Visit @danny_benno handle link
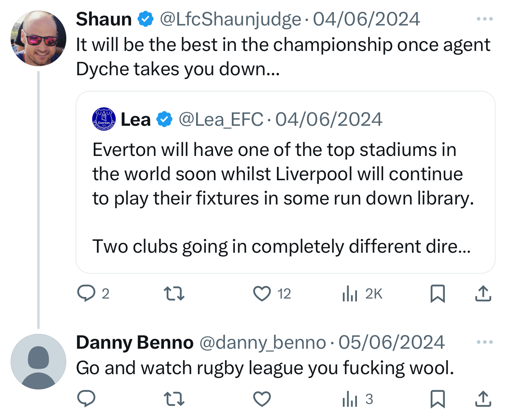This screenshot has height=420, width=506. tap(263, 342)
